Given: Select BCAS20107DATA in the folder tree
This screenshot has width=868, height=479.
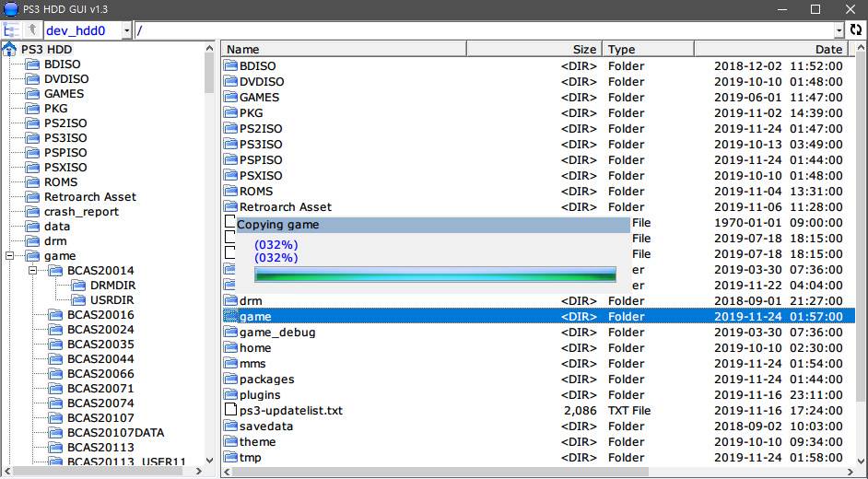Looking at the screenshot, I should (x=116, y=433).
